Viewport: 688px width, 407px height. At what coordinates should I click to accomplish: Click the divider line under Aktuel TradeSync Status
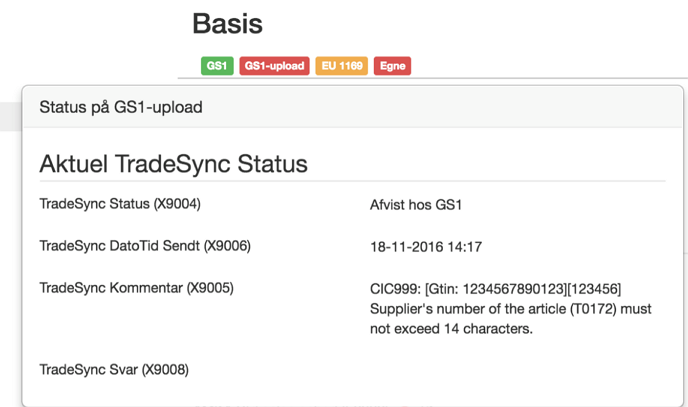coord(352,181)
